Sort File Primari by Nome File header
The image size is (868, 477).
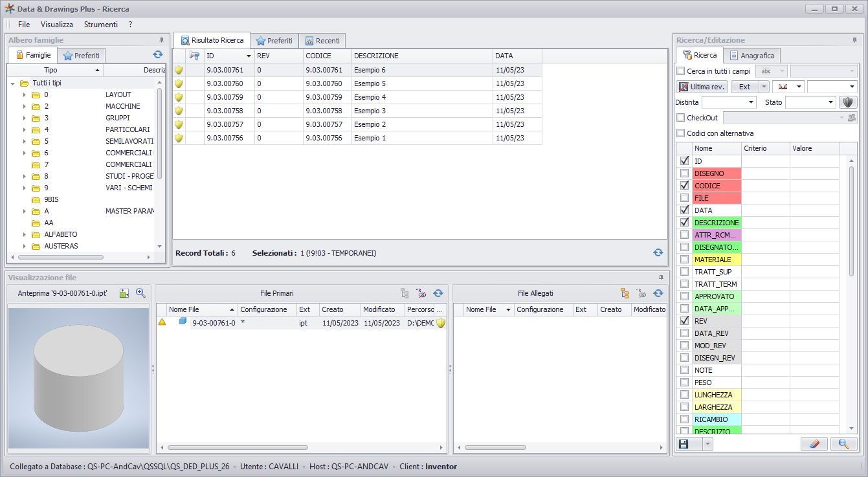(x=202, y=309)
